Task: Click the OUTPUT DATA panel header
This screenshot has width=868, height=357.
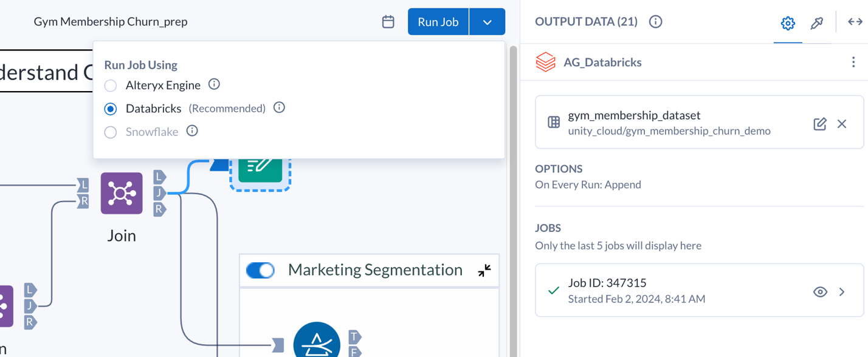Action: pos(586,21)
